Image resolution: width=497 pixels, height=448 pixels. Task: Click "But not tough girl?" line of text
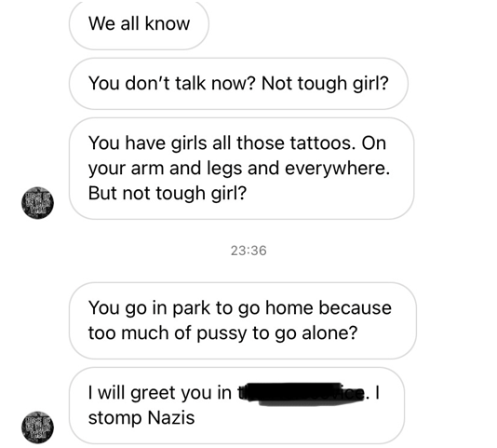point(168,194)
